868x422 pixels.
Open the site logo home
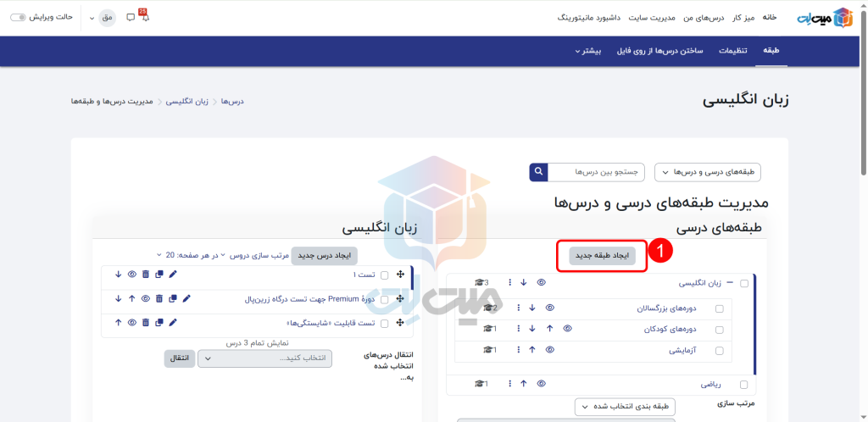825,17
